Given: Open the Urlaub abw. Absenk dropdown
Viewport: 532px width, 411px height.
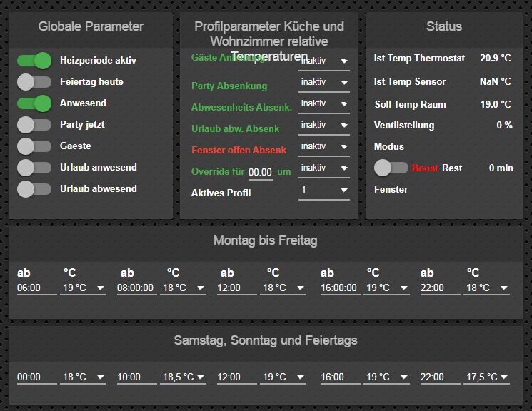Looking at the screenshot, I should coord(323,126).
